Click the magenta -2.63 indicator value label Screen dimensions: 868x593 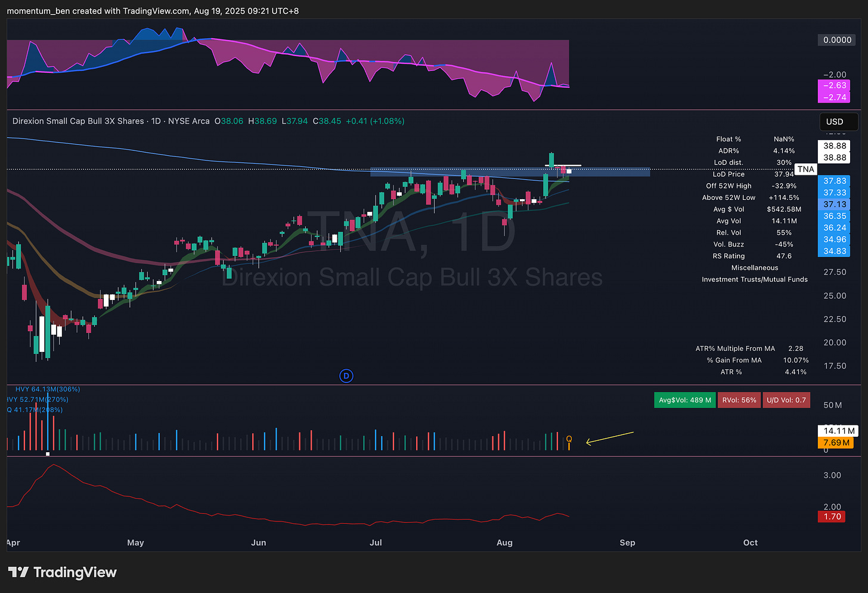pyautogui.click(x=834, y=85)
